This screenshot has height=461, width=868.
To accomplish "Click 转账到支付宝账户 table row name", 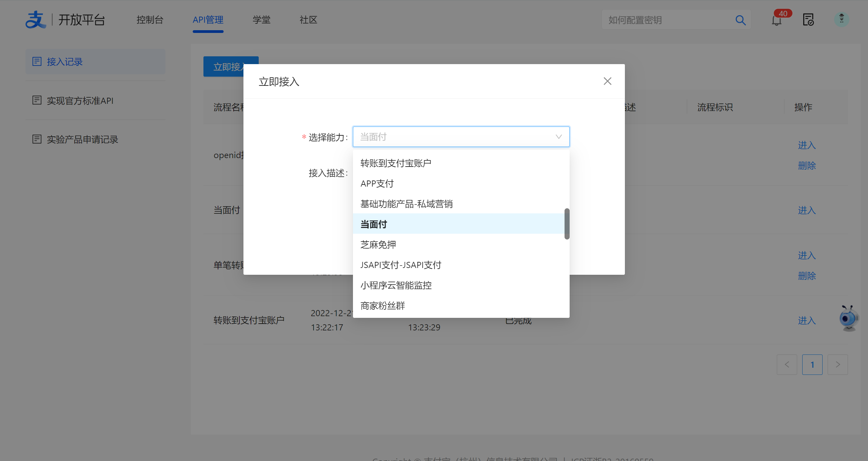I will (x=249, y=320).
